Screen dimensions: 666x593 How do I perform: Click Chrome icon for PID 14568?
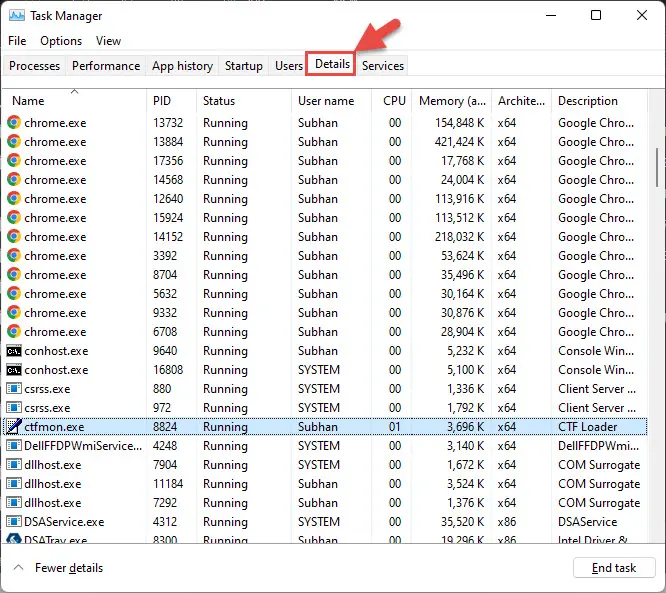(14, 179)
